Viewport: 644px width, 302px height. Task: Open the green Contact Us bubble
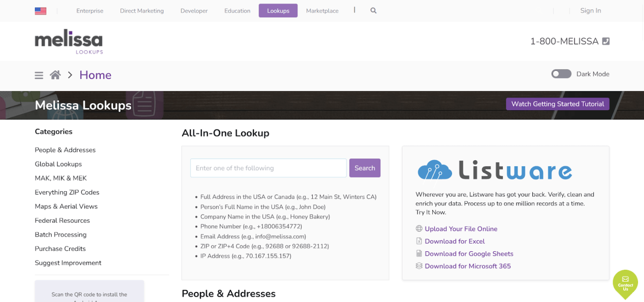[625, 284]
